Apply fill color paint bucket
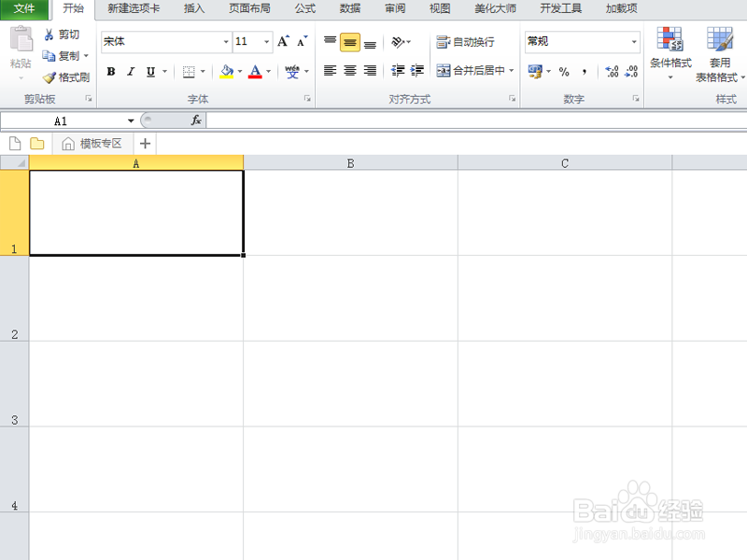 coord(227,72)
